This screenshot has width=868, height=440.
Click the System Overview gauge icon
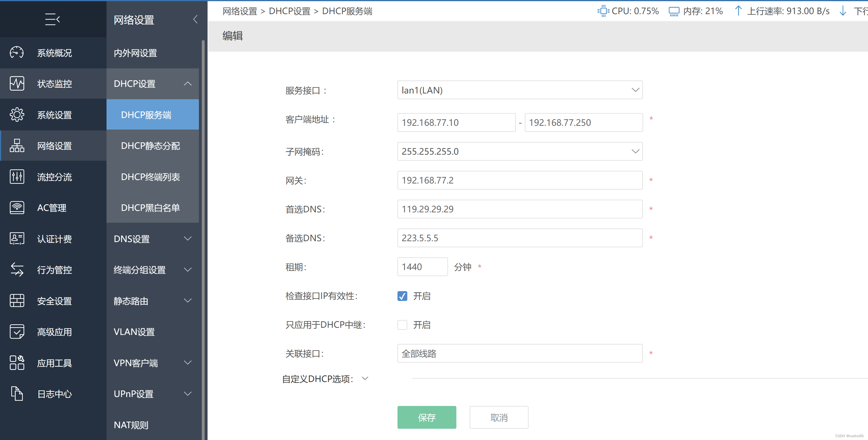[x=16, y=53]
